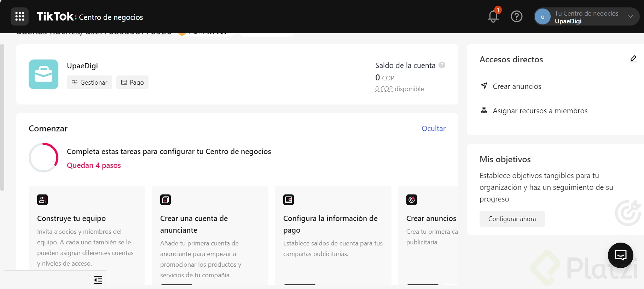Click the Saldo de la cuenta label
Screen dimensions: 644x289
(x=405, y=66)
